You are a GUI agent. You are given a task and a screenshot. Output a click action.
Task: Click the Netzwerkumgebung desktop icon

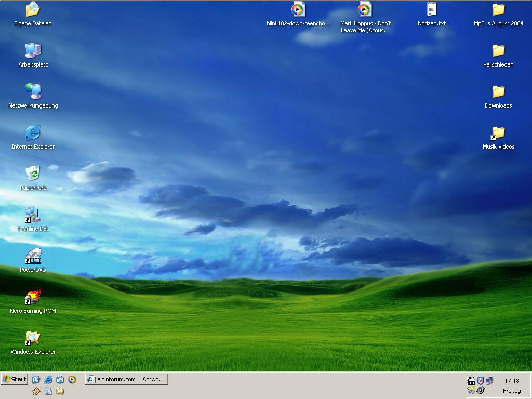click(33, 92)
